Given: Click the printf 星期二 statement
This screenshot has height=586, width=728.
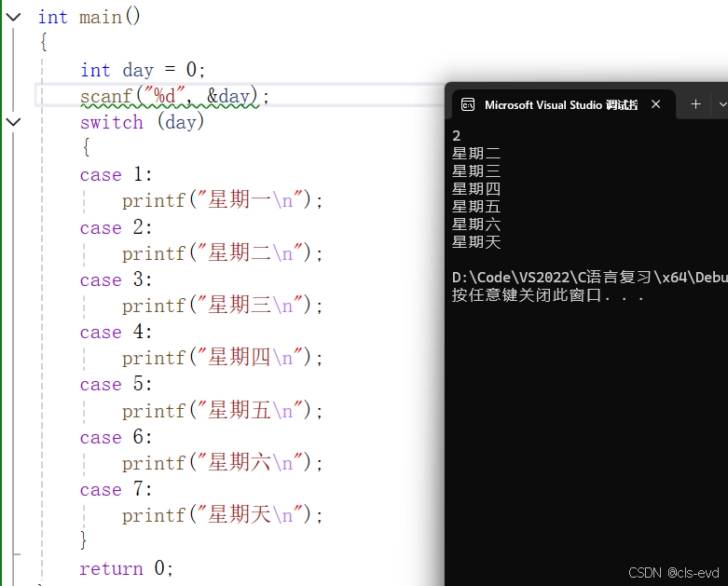Looking at the screenshot, I should click(x=222, y=253).
